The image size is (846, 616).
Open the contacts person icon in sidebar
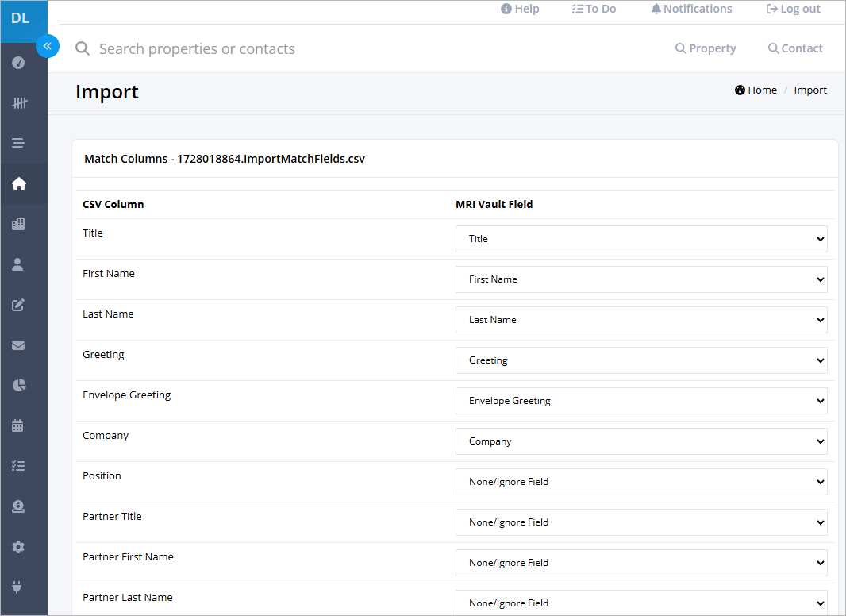tap(17, 264)
